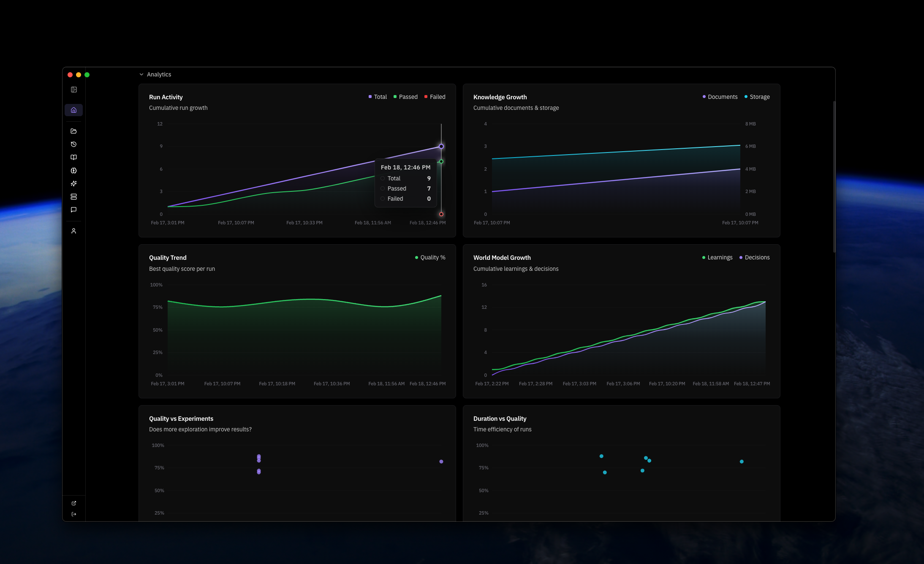
Task: Open the Home dashboard icon
Action: pyautogui.click(x=74, y=110)
